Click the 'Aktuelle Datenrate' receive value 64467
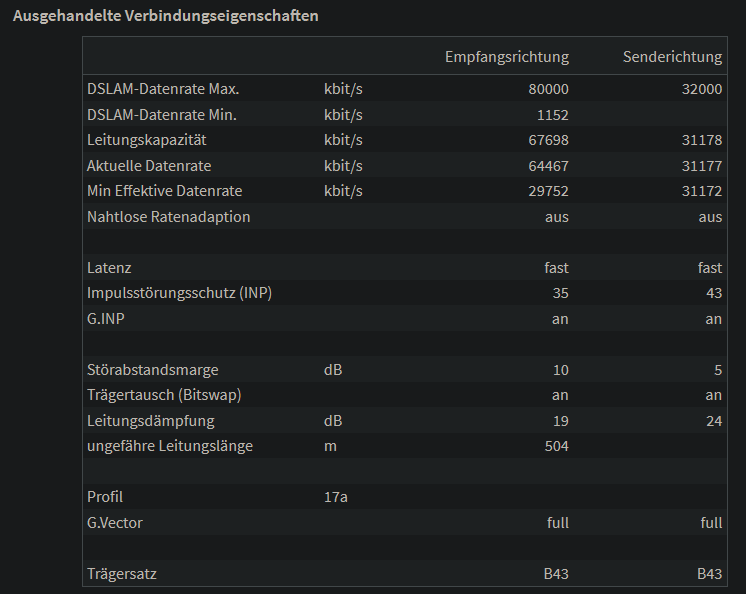Viewport: 746px width, 594px height. point(548,166)
